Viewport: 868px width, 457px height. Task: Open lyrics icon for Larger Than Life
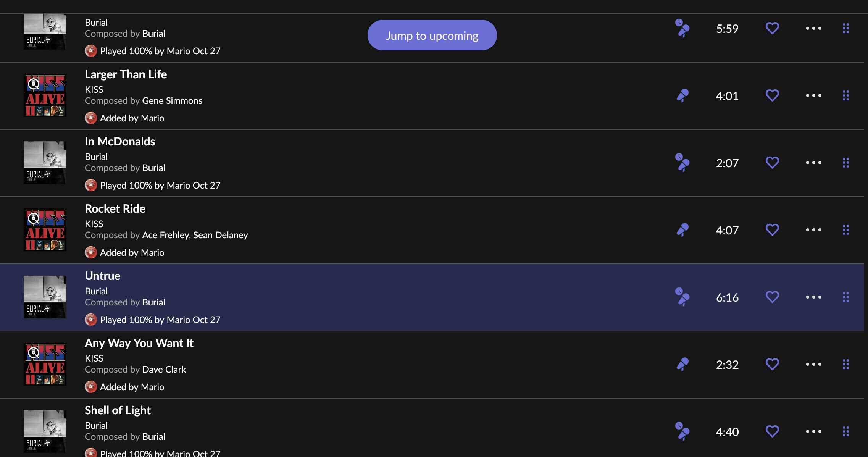click(682, 95)
